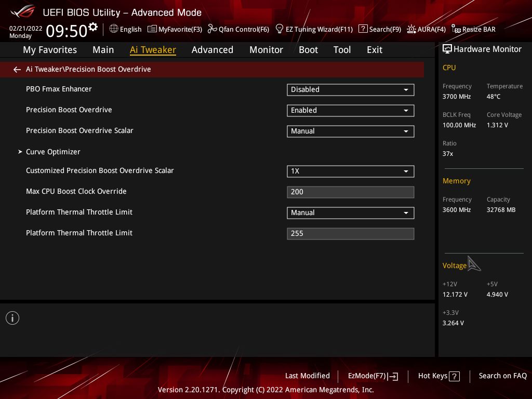Click the Resize BAR label

[478, 30]
